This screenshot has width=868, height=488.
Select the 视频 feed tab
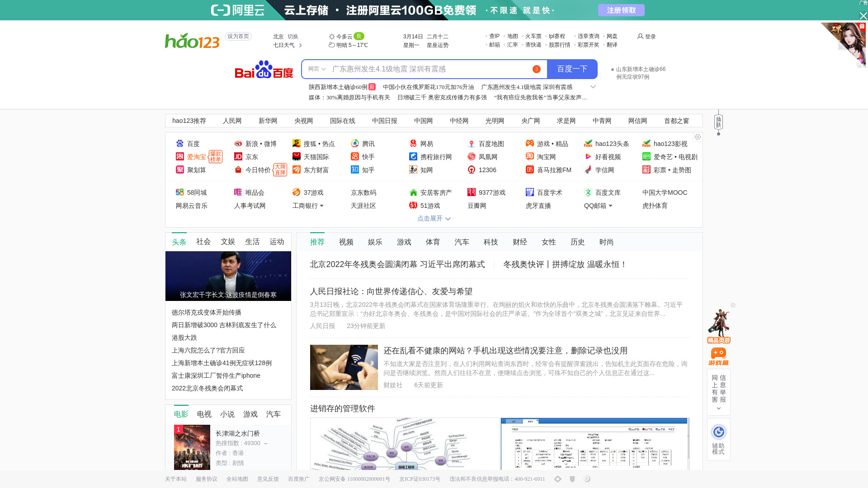point(346,242)
